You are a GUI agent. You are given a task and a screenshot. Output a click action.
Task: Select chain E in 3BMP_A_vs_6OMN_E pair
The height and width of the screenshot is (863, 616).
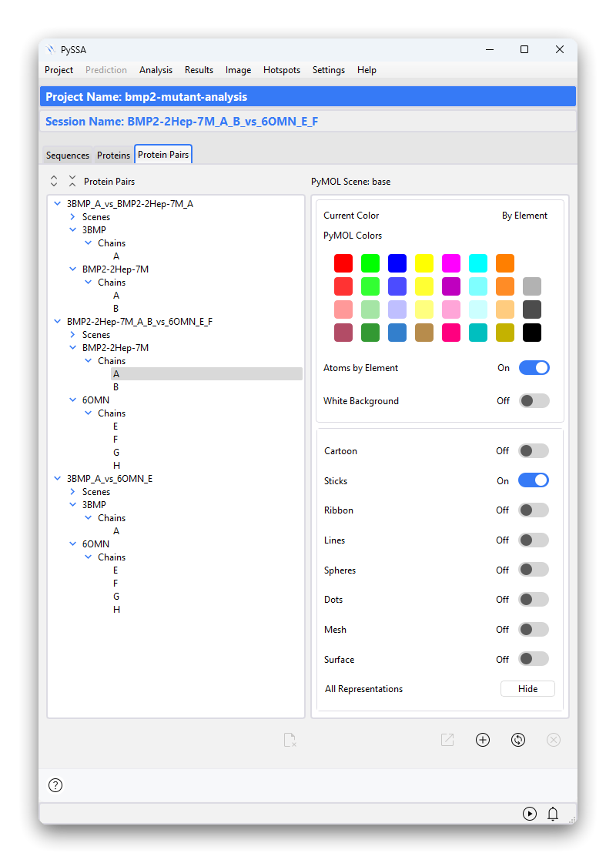pos(115,570)
